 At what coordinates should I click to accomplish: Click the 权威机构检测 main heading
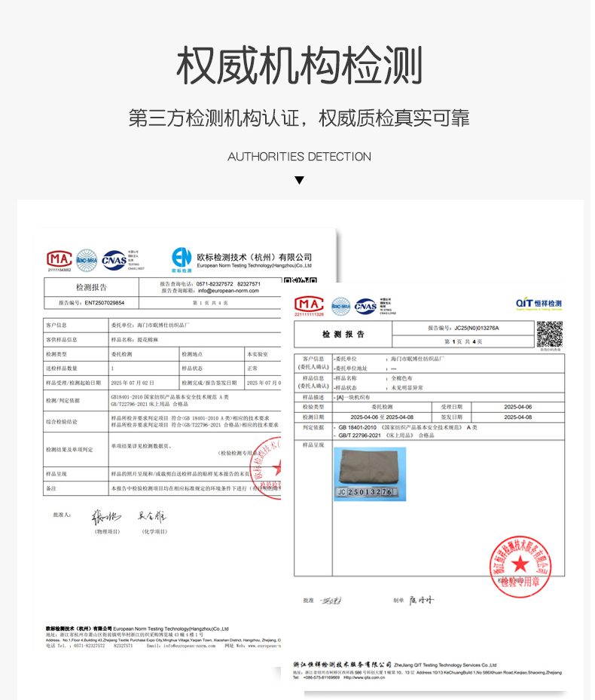click(x=299, y=66)
